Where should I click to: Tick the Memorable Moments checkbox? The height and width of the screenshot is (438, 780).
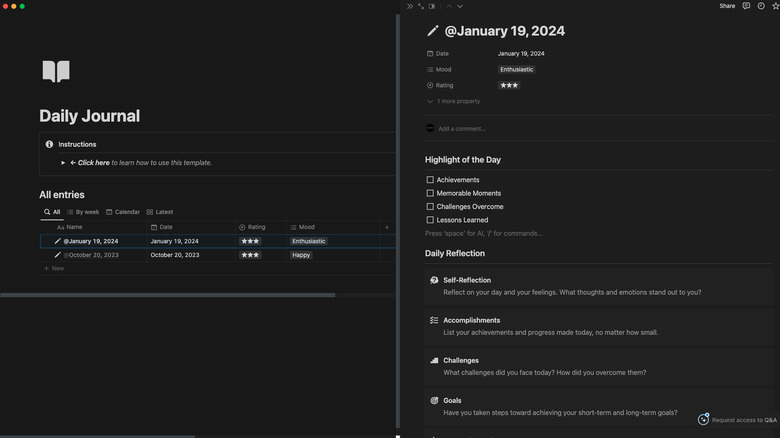pos(430,193)
